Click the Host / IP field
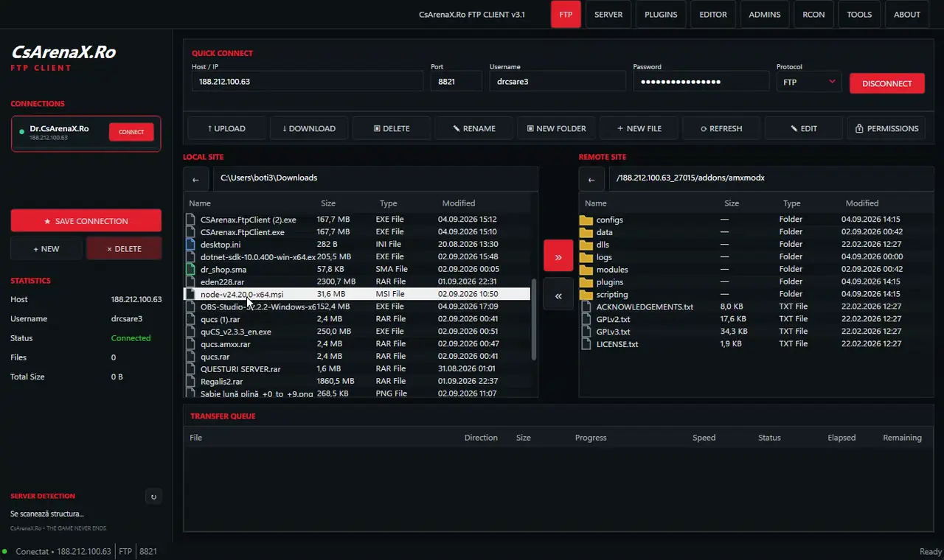944x560 pixels. click(308, 82)
